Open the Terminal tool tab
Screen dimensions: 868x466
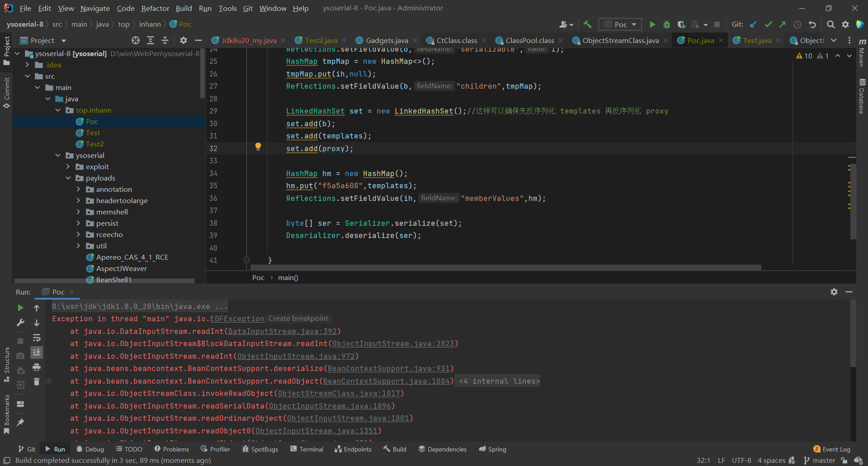click(x=307, y=449)
